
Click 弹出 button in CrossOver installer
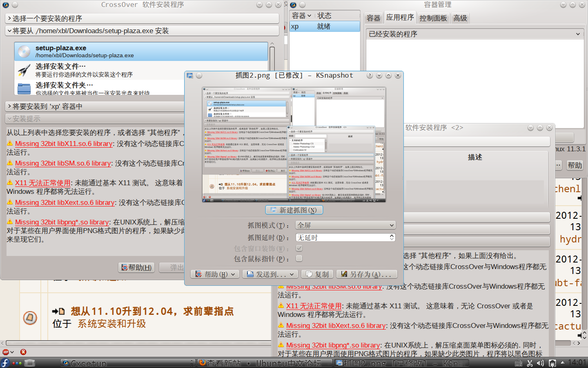[172, 267]
